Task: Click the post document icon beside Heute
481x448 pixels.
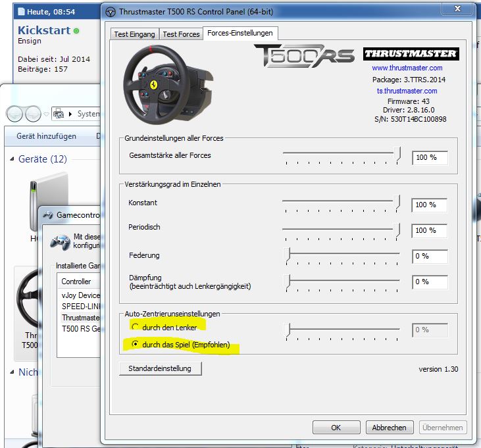Action: pos(21,12)
